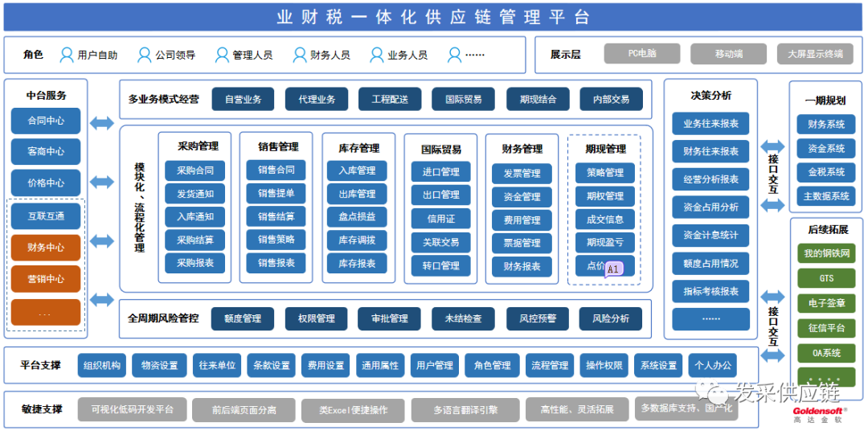
Task: Click the 征信平台 box
Action: (x=826, y=328)
